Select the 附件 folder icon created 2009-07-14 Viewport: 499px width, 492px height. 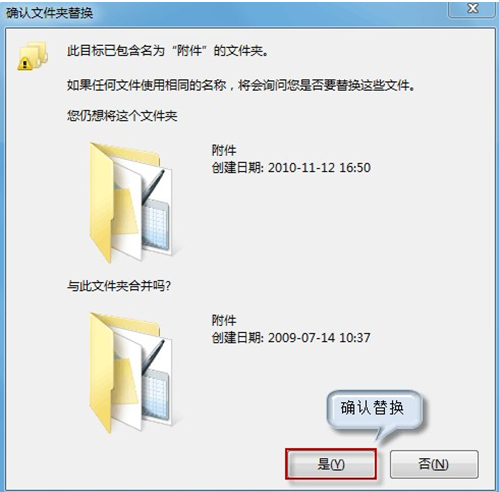click(x=131, y=373)
